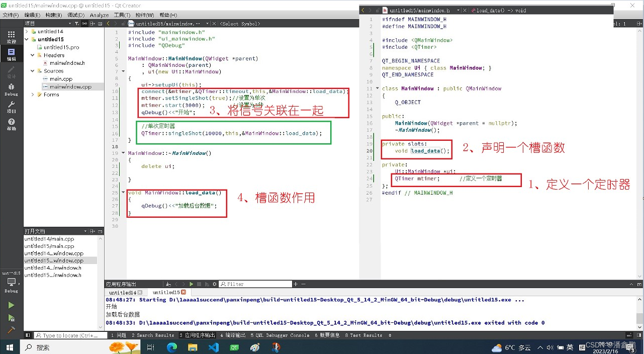Open the 工具(T) menu
This screenshot has height=354, width=644.
tap(122, 15)
